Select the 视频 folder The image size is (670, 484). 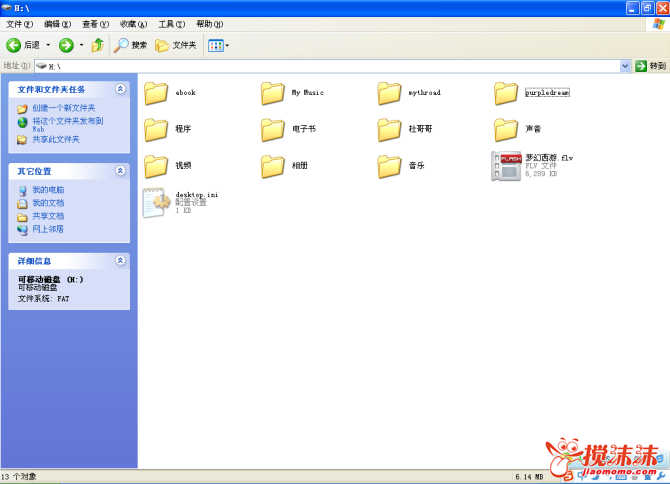click(x=168, y=166)
